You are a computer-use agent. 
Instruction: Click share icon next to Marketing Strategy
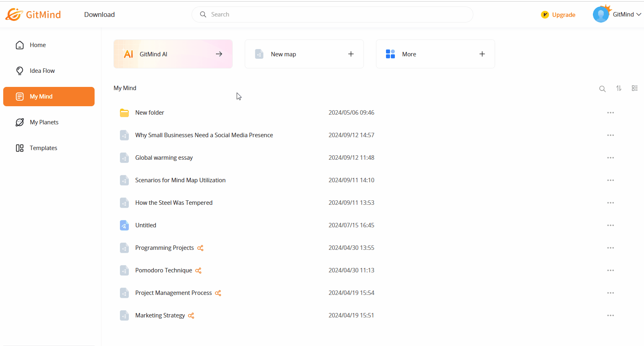click(x=191, y=316)
